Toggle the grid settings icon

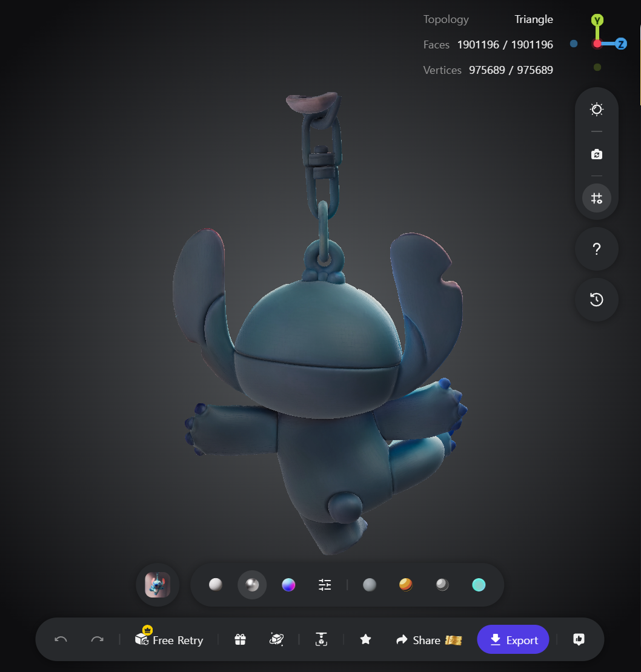(x=596, y=198)
